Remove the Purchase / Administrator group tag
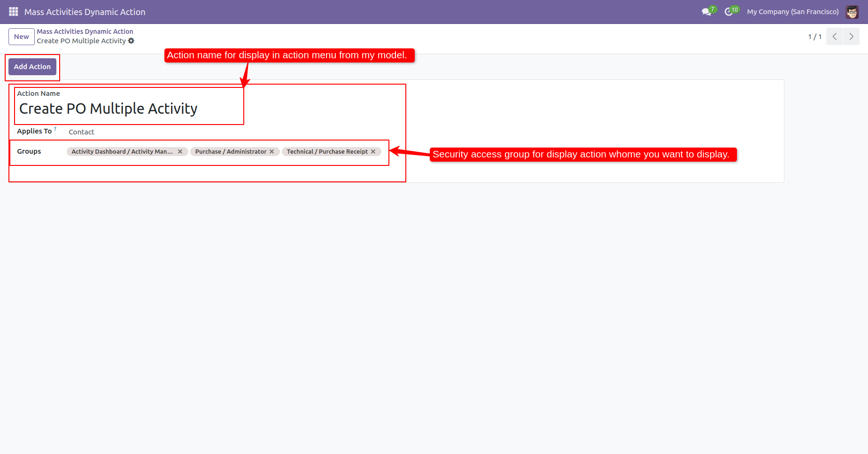The image size is (868, 454). coord(271,152)
